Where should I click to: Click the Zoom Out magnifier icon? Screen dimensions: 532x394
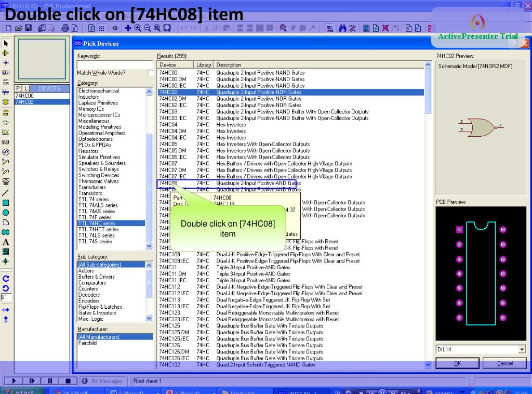tap(147, 28)
